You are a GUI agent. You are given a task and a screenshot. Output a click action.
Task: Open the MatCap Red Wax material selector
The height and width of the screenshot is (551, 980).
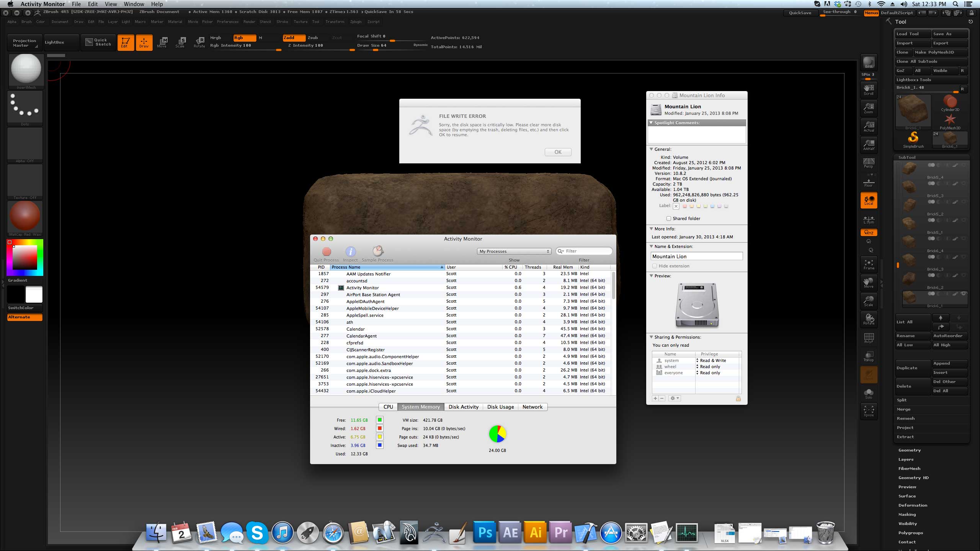25,218
